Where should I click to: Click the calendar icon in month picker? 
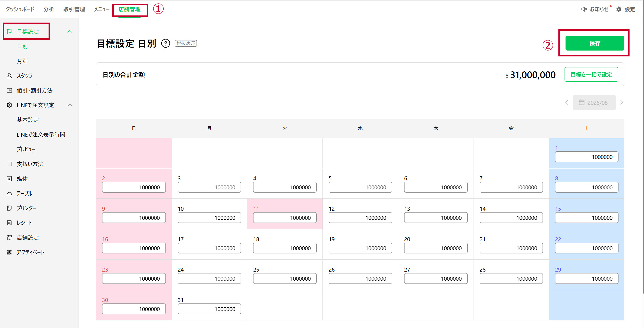(x=581, y=103)
